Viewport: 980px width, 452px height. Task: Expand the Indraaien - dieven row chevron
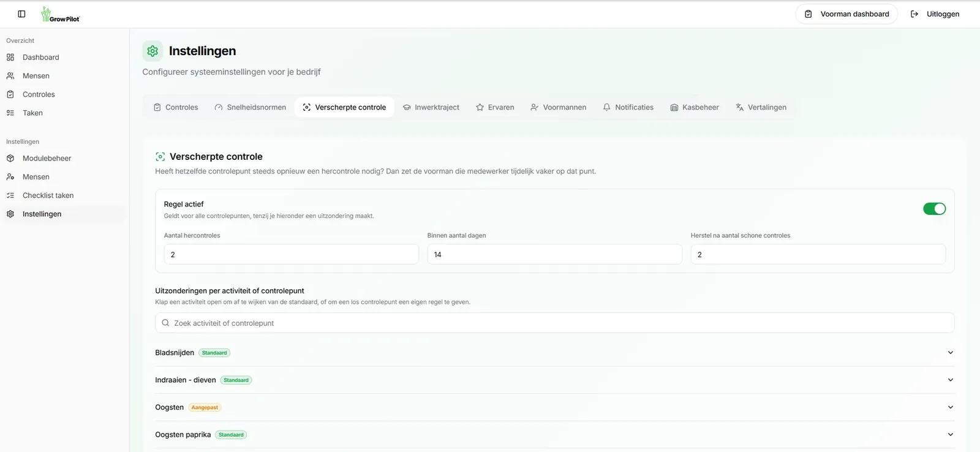(x=951, y=380)
